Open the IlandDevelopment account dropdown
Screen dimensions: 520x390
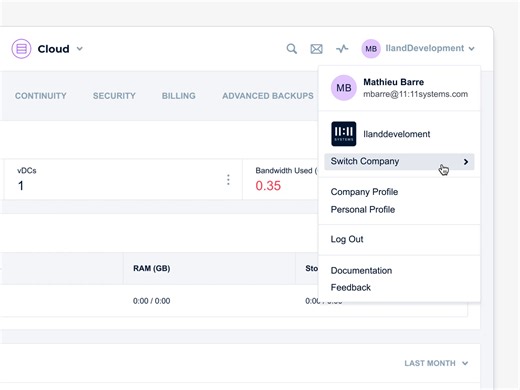[x=430, y=48]
